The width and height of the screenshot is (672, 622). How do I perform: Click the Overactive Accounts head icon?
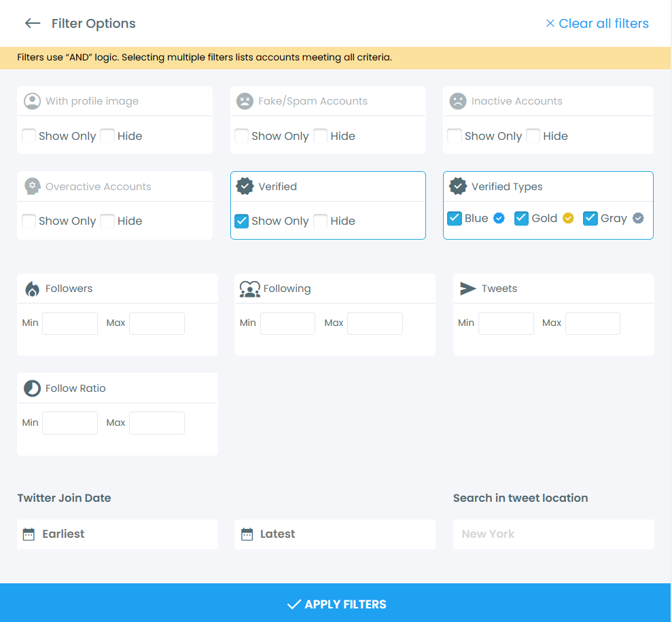pyautogui.click(x=32, y=186)
